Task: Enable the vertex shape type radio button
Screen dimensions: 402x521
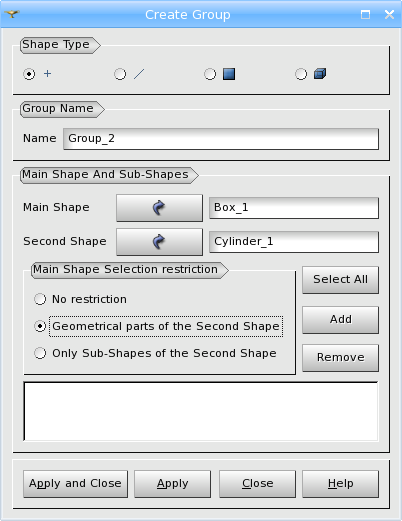Action: (29, 74)
